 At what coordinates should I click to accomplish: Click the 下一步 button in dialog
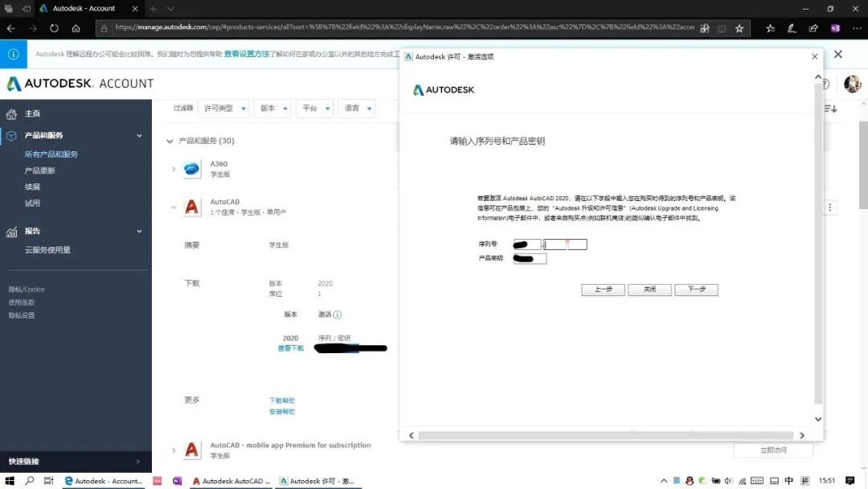tap(696, 290)
